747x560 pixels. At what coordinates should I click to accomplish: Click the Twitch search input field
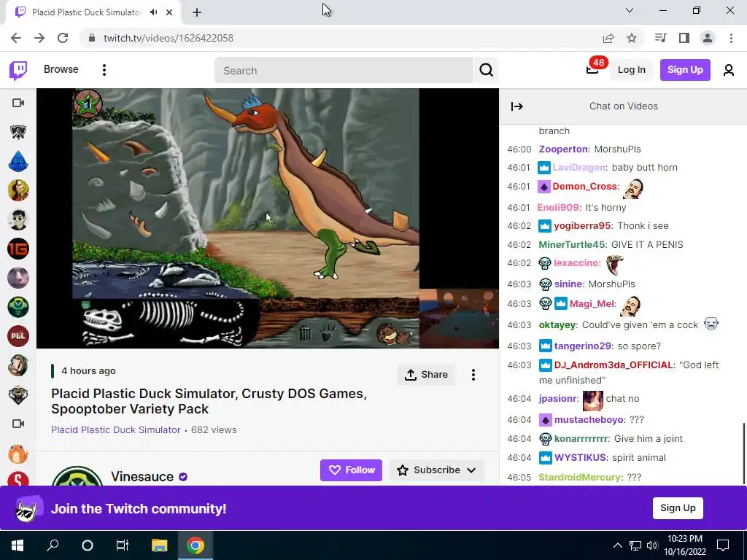coord(344,71)
